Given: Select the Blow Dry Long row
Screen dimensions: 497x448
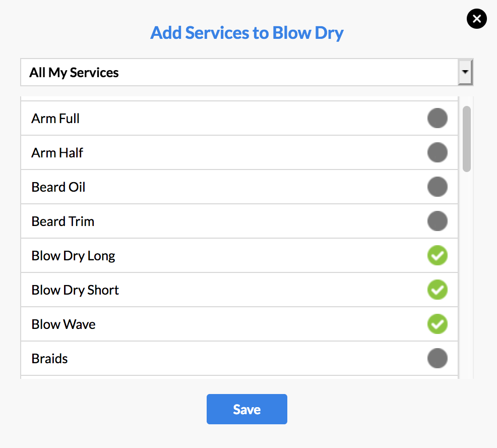Looking at the screenshot, I should 202,255.
